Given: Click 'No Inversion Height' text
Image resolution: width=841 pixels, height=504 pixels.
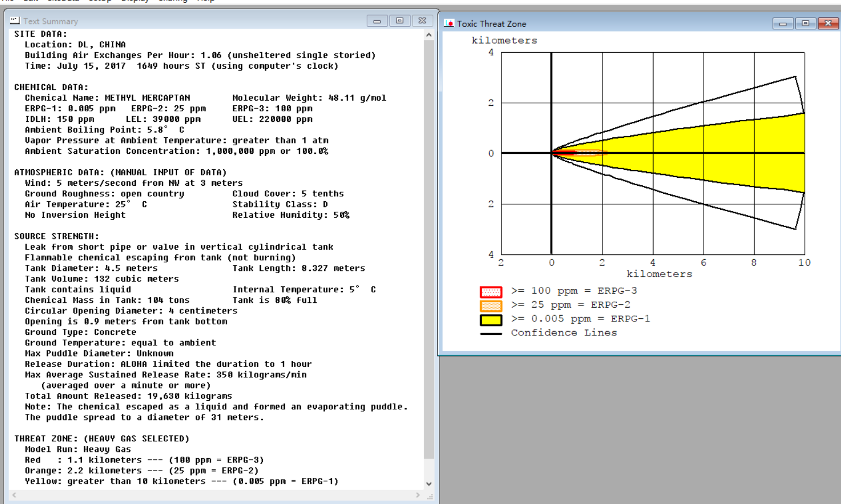Looking at the screenshot, I should point(75,215).
